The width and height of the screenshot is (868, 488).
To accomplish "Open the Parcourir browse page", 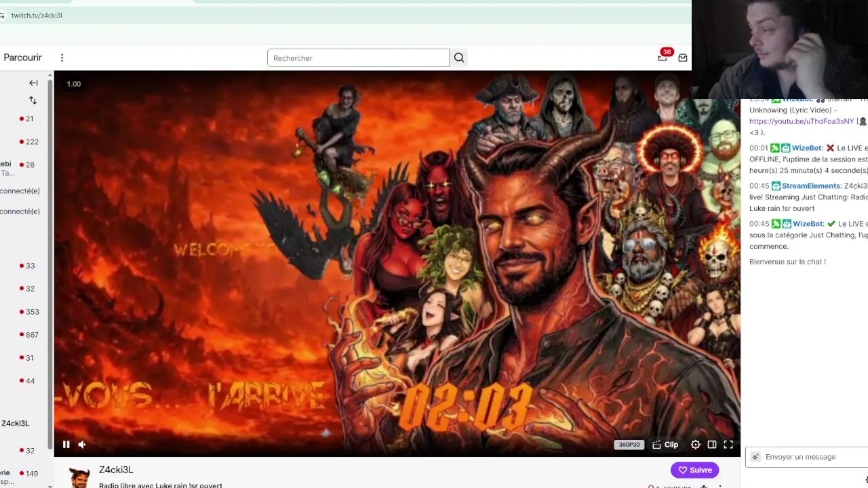I will point(22,58).
